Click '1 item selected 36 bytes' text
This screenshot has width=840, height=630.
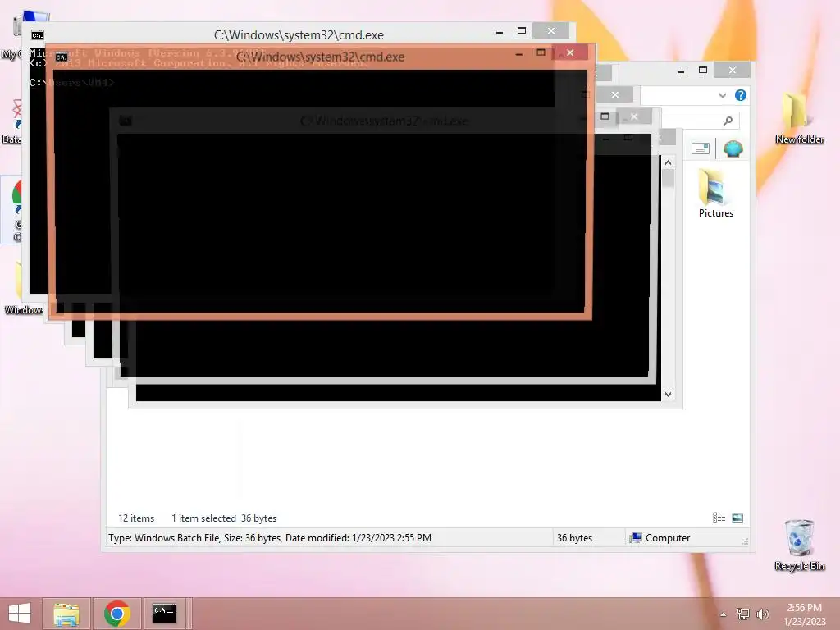(x=224, y=518)
